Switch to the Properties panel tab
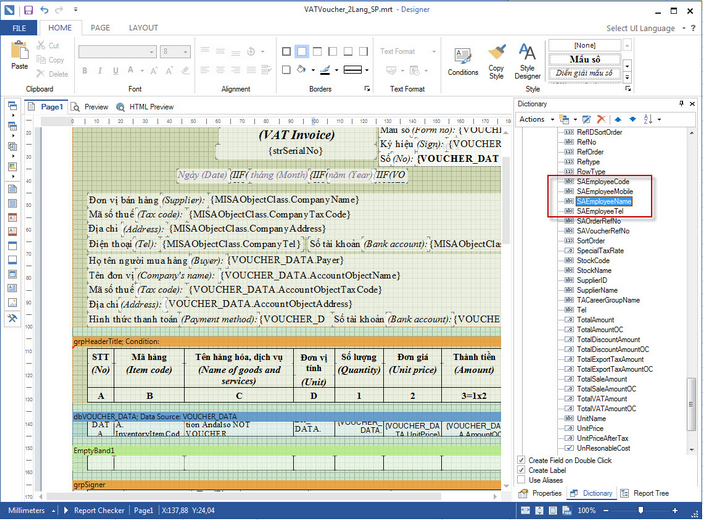 [540, 493]
